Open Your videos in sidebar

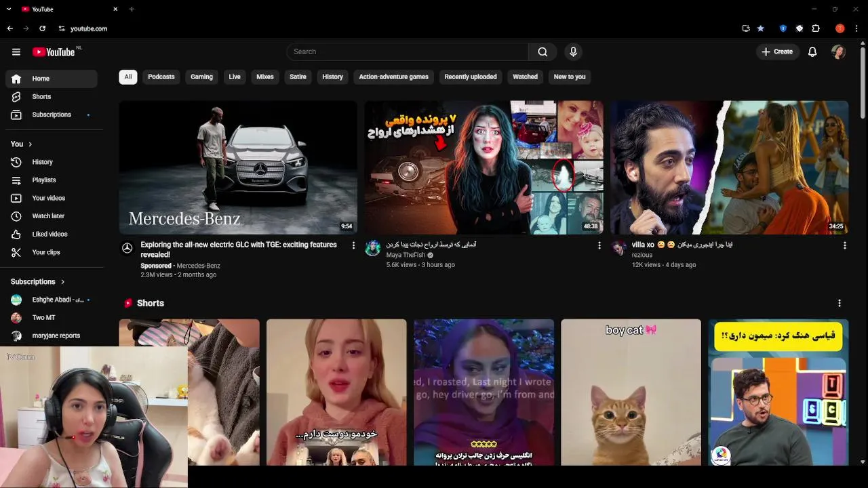click(52, 198)
